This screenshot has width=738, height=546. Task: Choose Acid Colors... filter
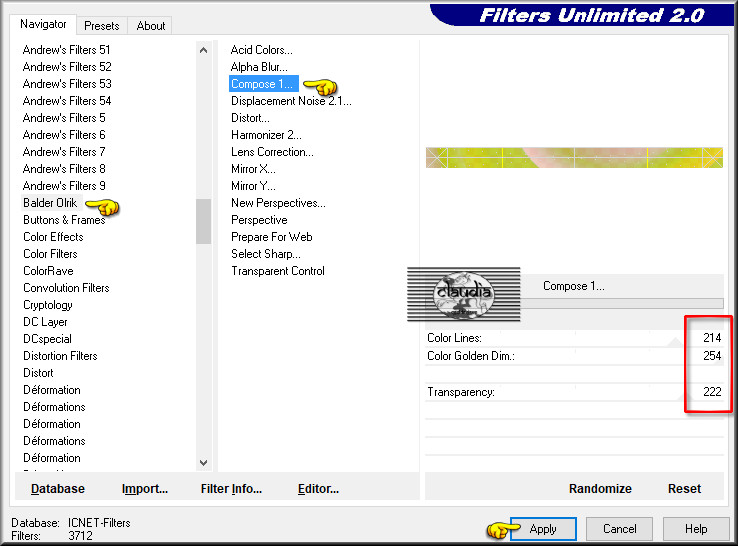262,50
